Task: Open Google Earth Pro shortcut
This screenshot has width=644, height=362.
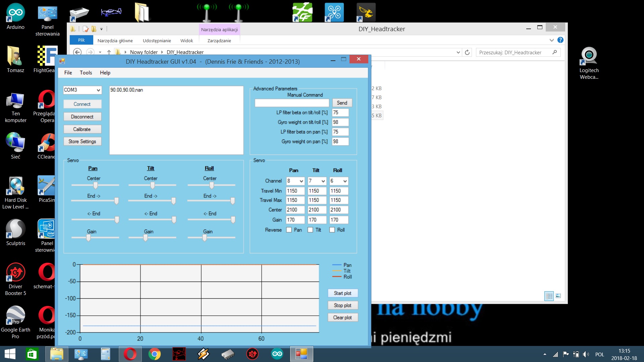Action: coord(15,322)
